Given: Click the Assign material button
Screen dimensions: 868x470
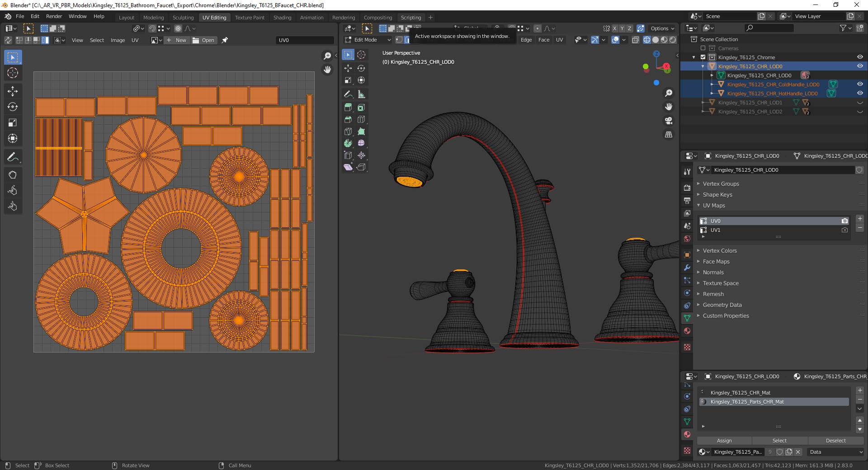Looking at the screenshot, I should [724, 441].
